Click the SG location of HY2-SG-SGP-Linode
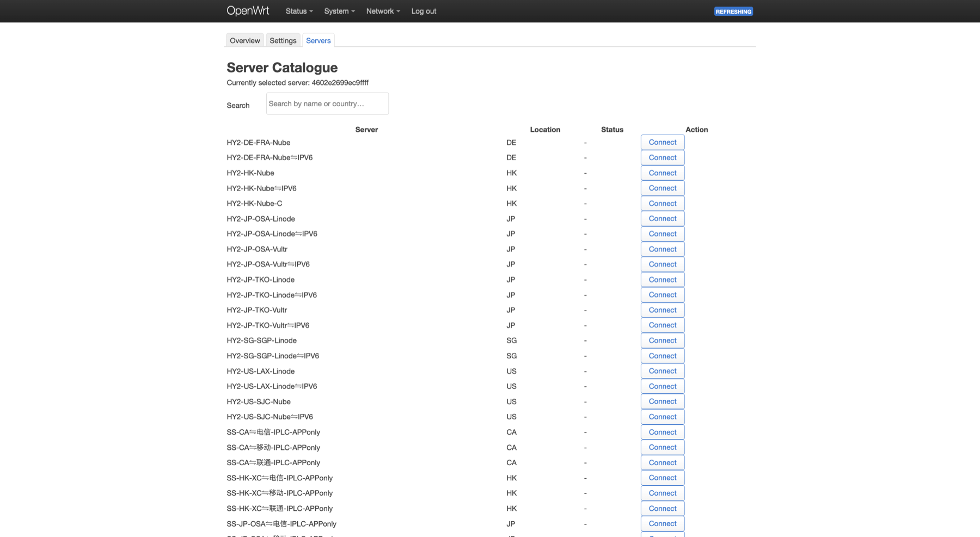The image size is (980, 537). pyautogui.click(x=511, y=341)
